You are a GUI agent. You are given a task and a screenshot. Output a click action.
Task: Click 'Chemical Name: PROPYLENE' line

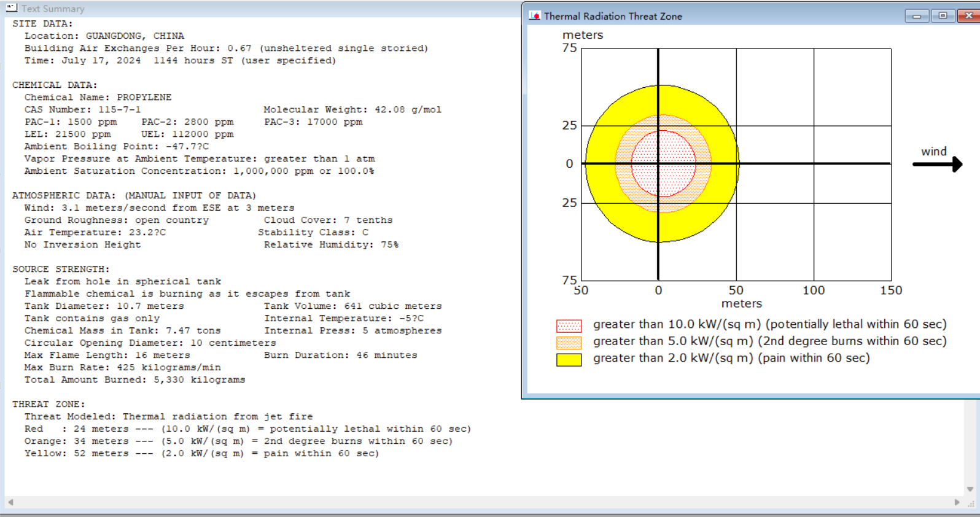[98, 97]
